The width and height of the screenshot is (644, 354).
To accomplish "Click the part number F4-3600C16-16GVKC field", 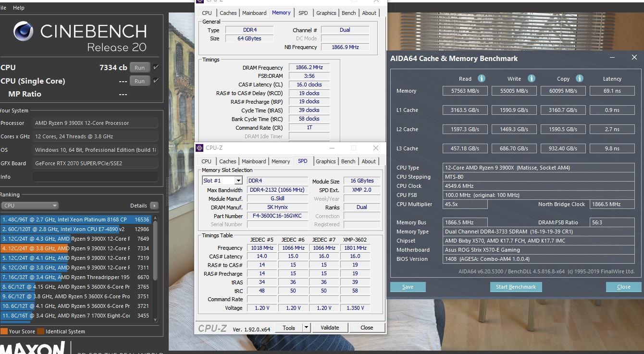I will pos(277,216).
